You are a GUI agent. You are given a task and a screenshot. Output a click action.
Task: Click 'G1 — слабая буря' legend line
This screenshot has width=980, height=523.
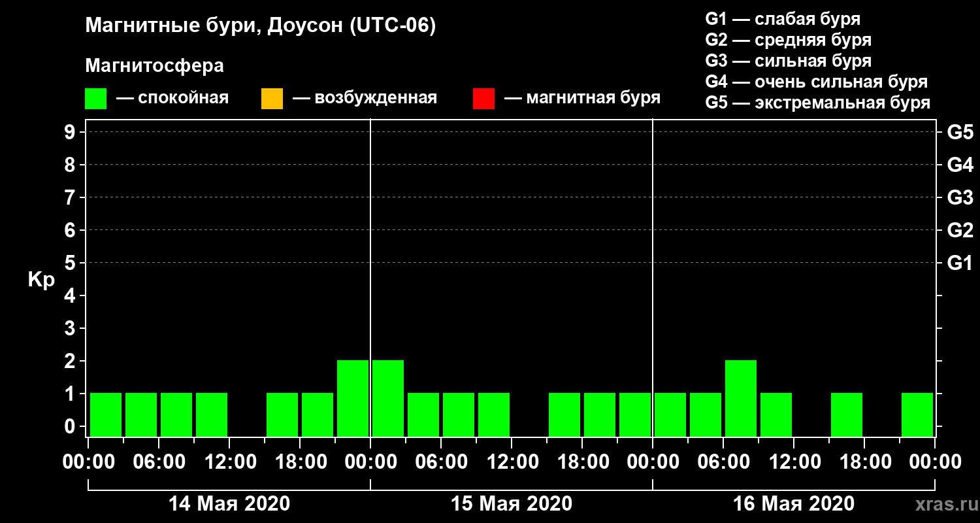pos(783,18)
